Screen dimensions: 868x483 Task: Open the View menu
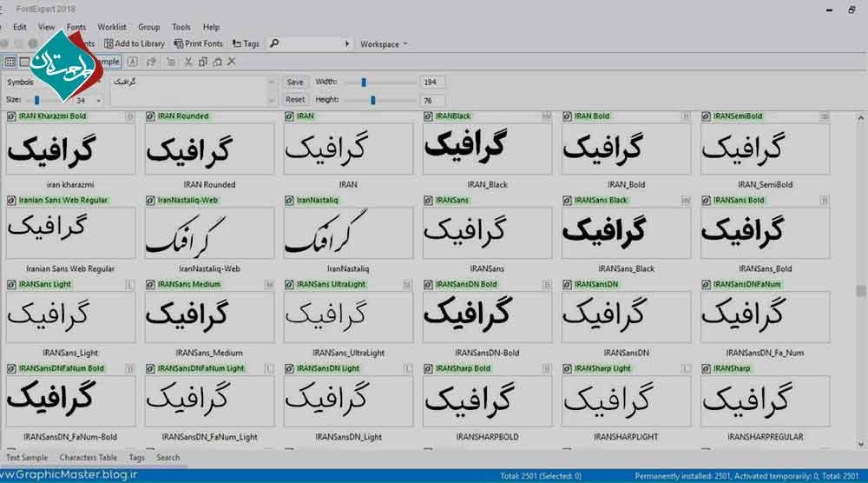point(47,27)
